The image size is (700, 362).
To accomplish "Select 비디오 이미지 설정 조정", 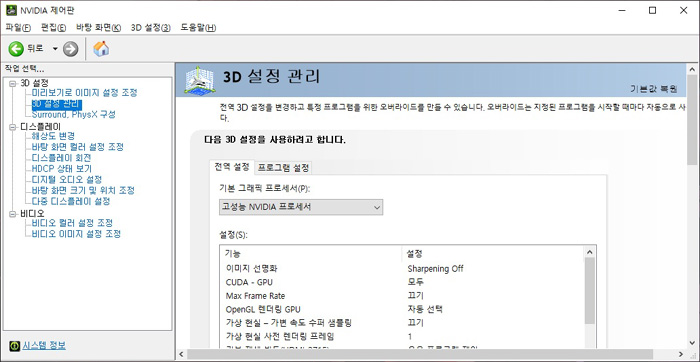I will tap(76, 234).
